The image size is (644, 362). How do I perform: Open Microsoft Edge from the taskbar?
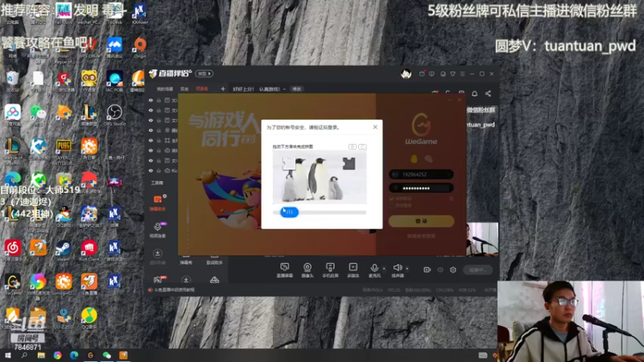tap(74, 356)
